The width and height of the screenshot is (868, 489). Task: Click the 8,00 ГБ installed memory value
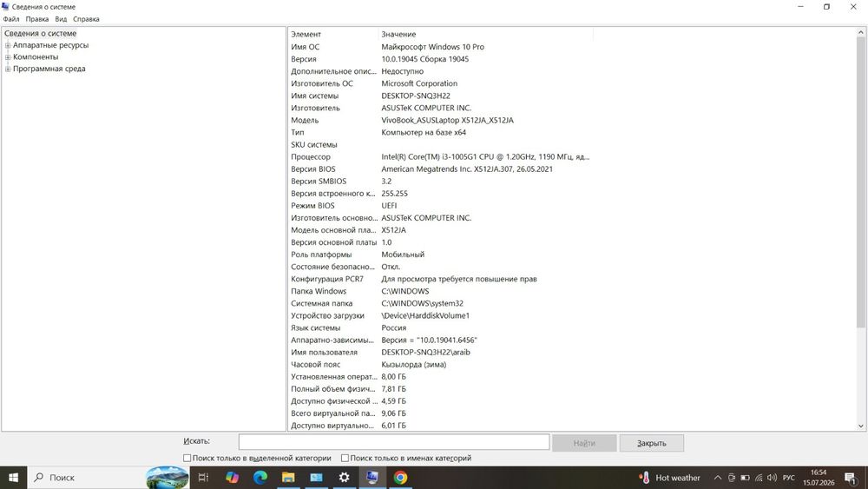(393, 377)
